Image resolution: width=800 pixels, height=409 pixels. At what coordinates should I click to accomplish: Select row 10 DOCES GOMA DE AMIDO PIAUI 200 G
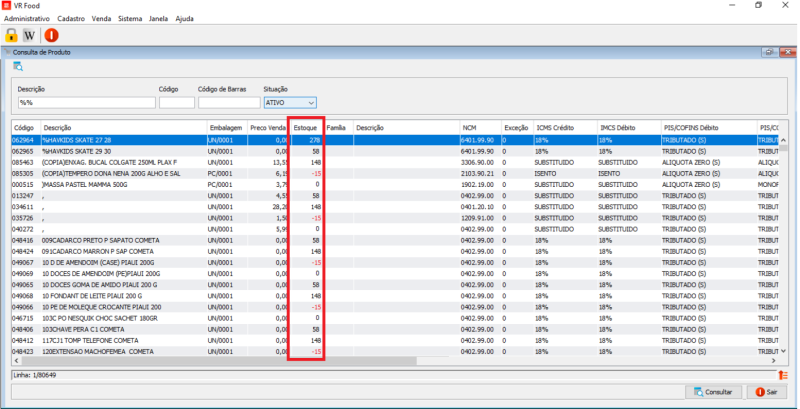tap(395, 285)
